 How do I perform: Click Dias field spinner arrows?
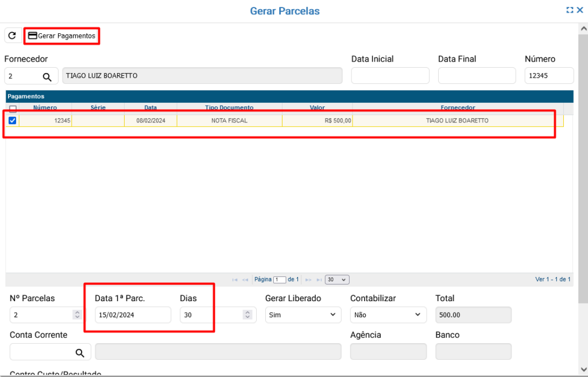click(247, 315)
